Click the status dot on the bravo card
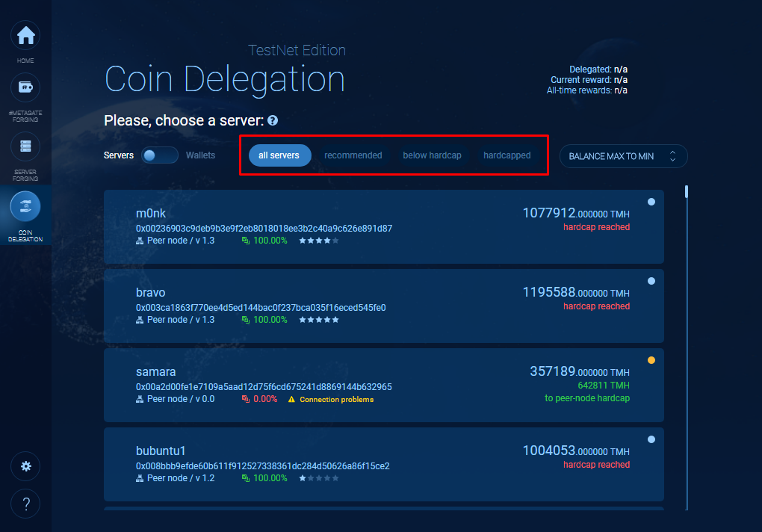 (x=651, y=281)
